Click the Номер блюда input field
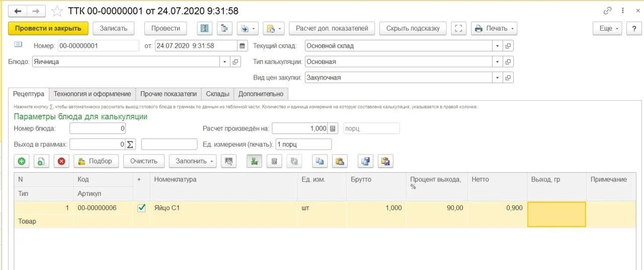The height and width of the screenshot is (270, 644). click(98, 128)
